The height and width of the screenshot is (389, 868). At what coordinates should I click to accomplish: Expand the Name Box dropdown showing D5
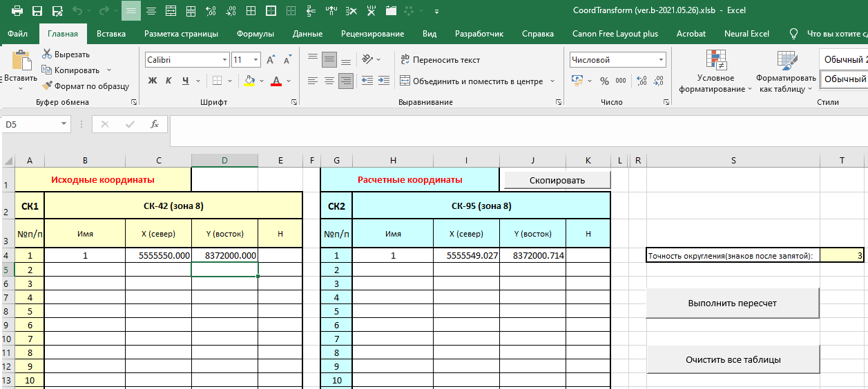(x=64, y=124)
